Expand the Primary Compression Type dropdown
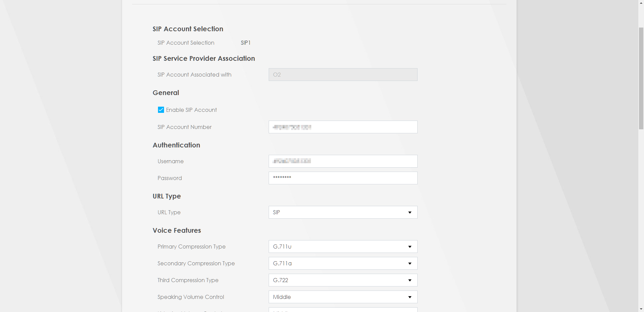The height and width of the screenshot is (312, 644). tap(343, 247)
